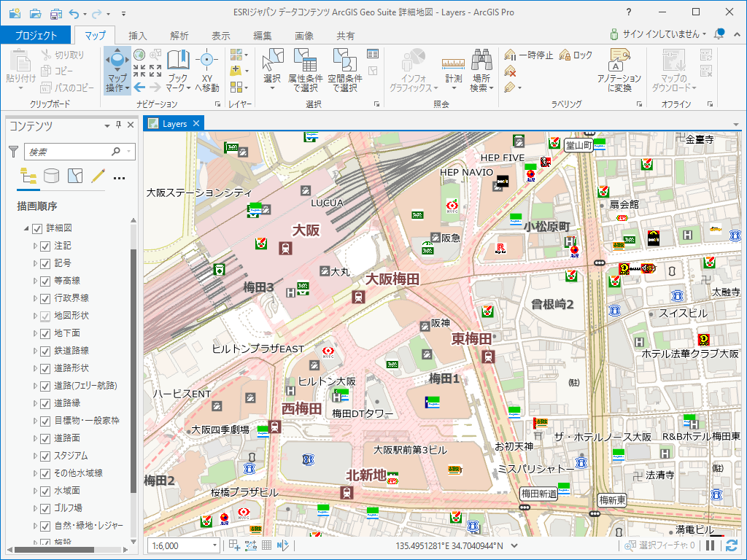Refresh the map with status bar icon
The image size is (747, 560).
point(731,545)
